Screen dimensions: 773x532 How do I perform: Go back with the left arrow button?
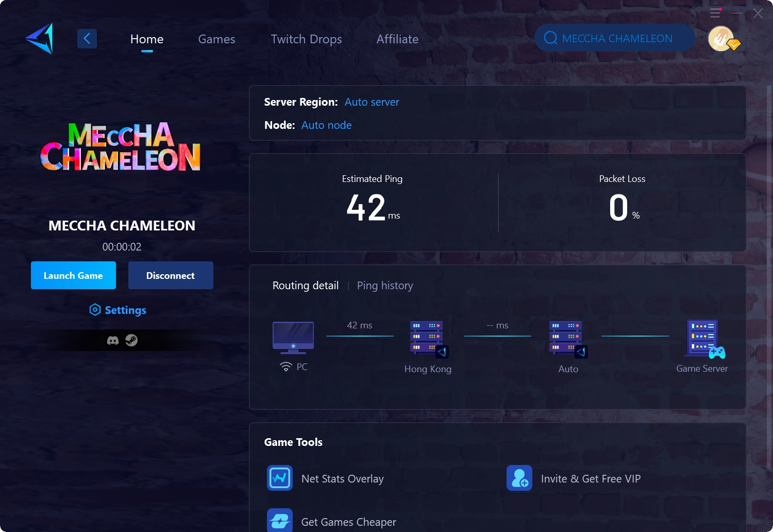(x=87, y=39)
